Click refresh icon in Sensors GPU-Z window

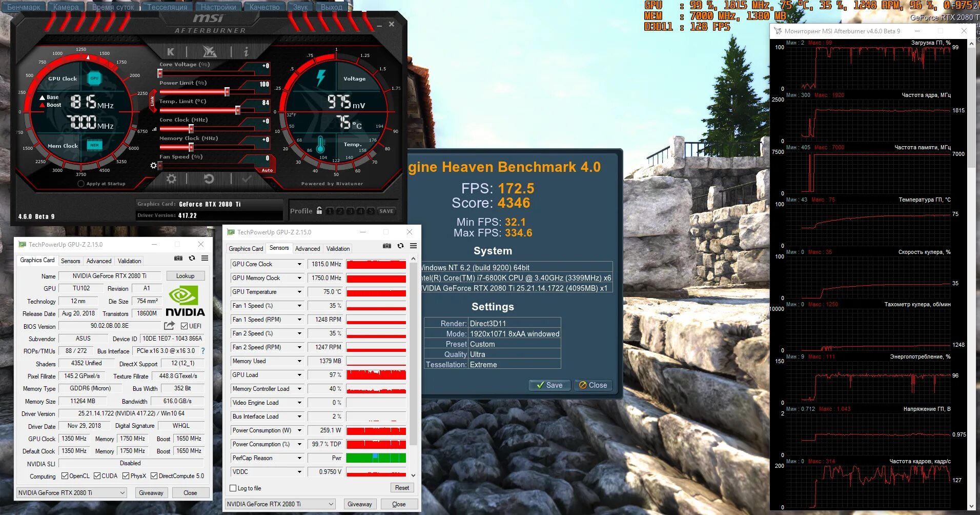[400, 246]
